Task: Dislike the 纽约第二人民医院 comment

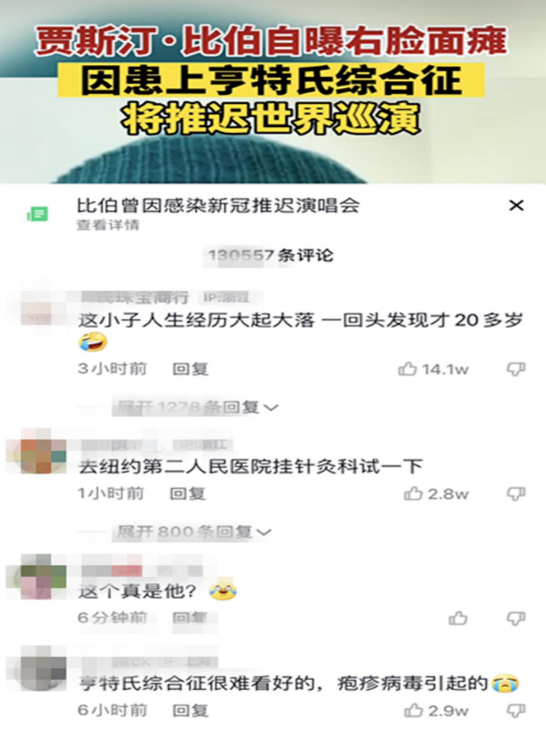Action: (x=516, y=494)
